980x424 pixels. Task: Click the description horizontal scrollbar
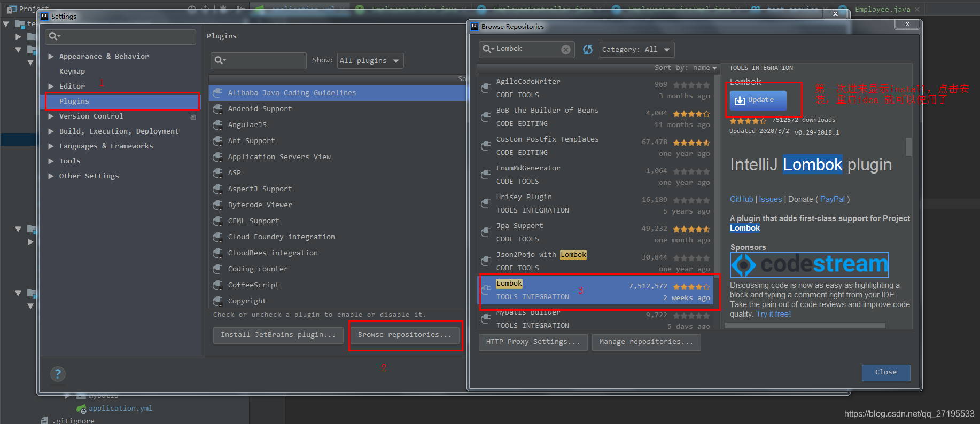tap(805, 325)
